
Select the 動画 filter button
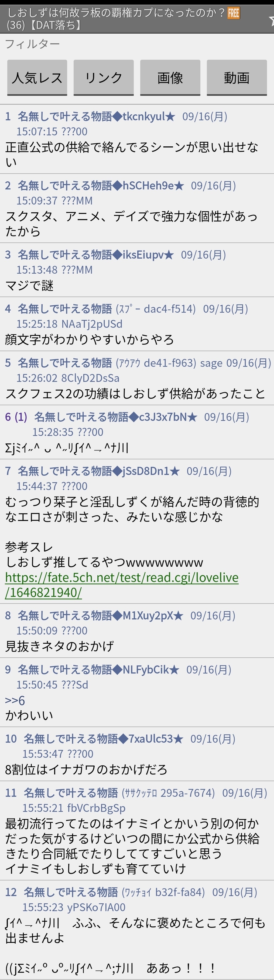[x=237, y=77]
